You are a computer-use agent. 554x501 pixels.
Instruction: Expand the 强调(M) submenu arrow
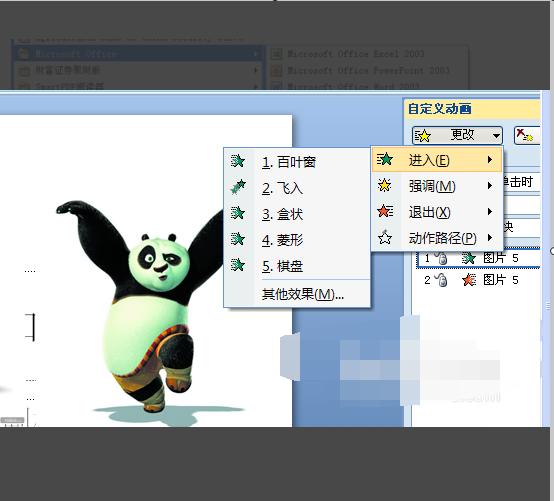coord(490,185)
